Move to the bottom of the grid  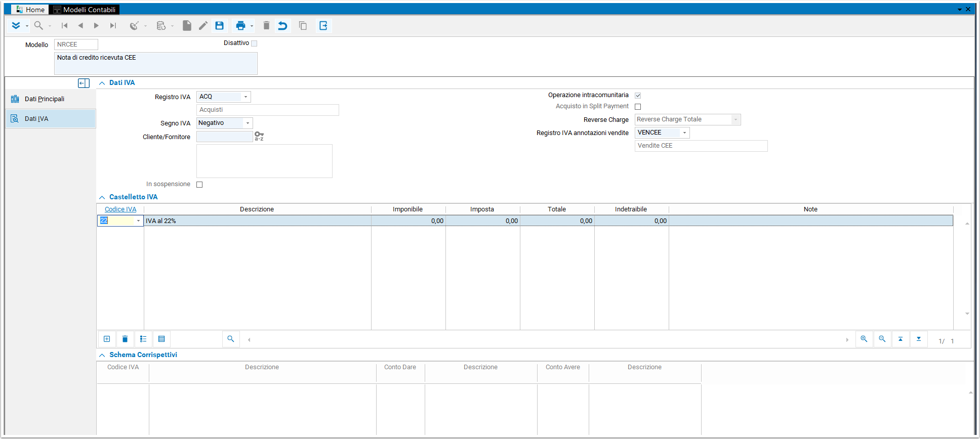point(919,339)
